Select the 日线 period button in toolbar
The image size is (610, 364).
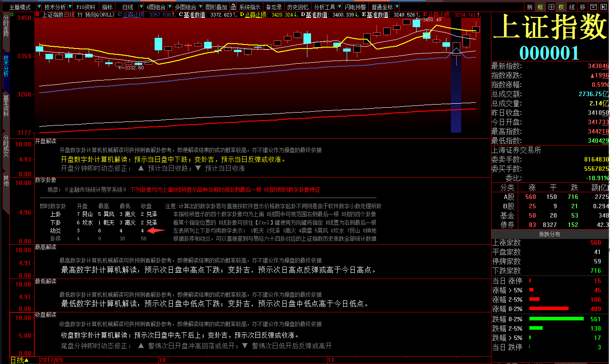(128, 7)
